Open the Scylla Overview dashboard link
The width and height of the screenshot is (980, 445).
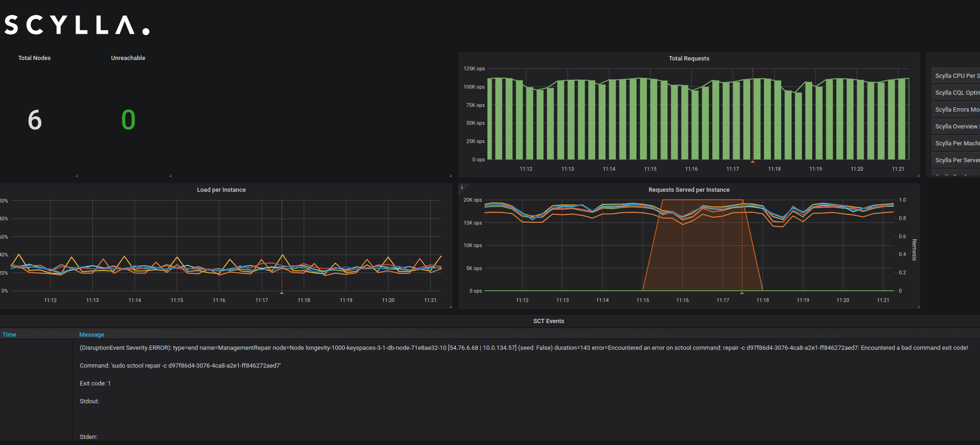(956, 126)
